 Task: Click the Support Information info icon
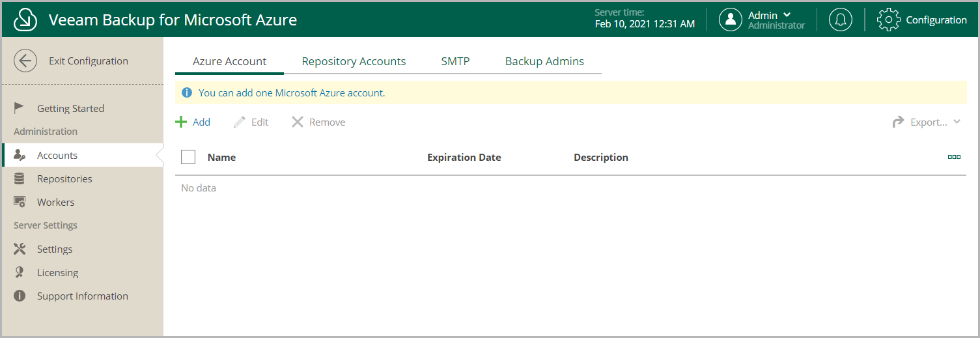pyautogui.click(x=20, y=296)
